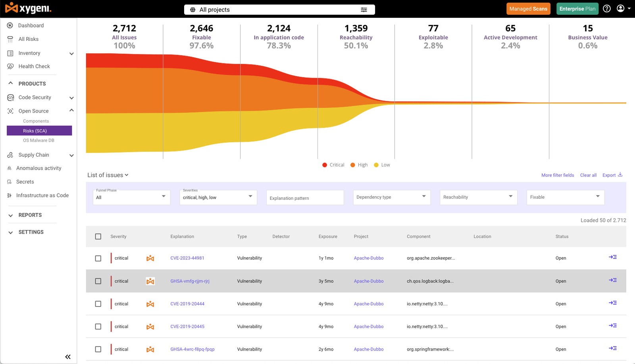Click Xygeni detector icon in CVE-2023-44981 row
Image resolution: width=635 pixels, height=364 pixels.
pos(150,259)
